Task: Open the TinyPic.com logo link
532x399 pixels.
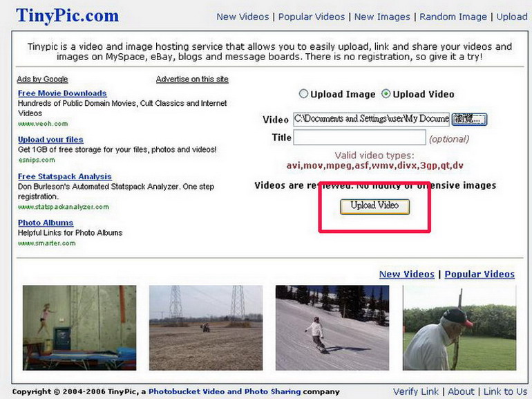Action: (67, 16)
